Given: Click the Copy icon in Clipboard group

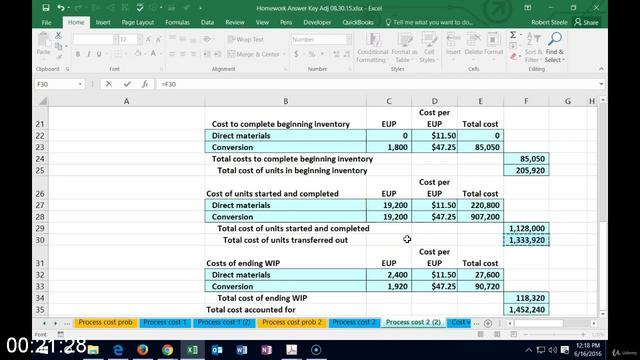Looking at the screenshot, I should (x=58, y=47).
